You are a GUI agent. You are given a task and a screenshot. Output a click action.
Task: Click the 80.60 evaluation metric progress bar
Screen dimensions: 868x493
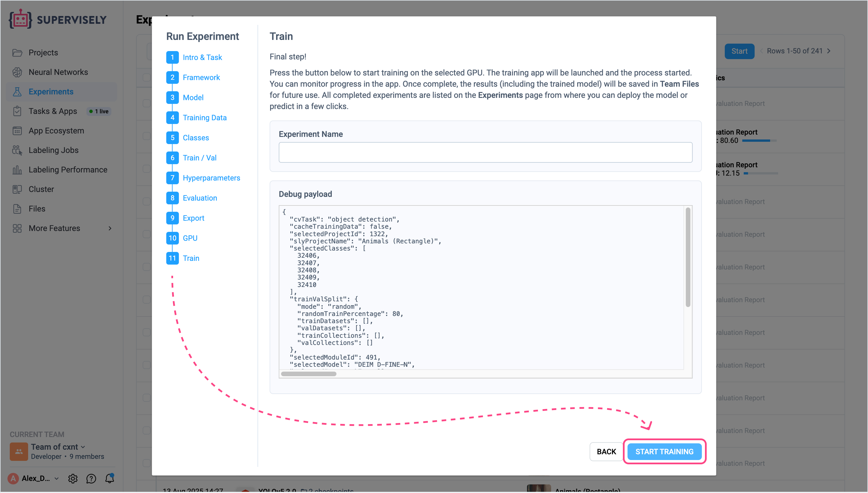click(x=759, y=141)
